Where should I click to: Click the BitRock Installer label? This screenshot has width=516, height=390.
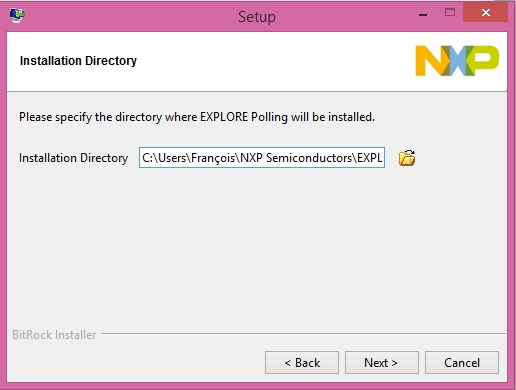(54, 335)
